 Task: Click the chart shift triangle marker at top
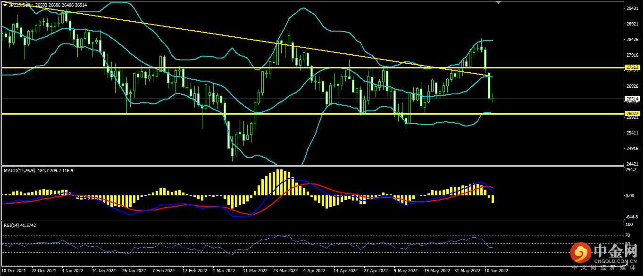point(499,2)
